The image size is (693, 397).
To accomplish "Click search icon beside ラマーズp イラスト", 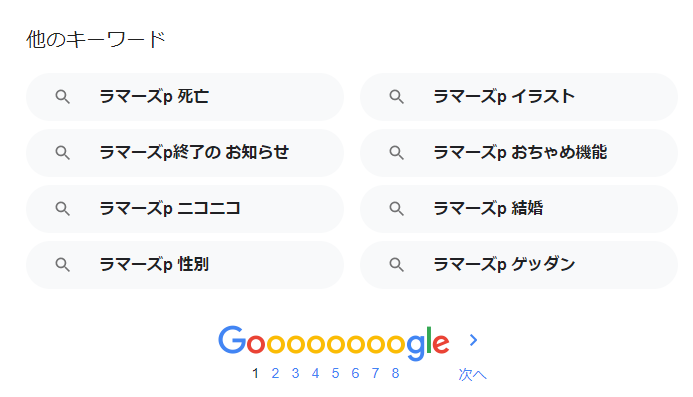I will (x=396, y=97).
